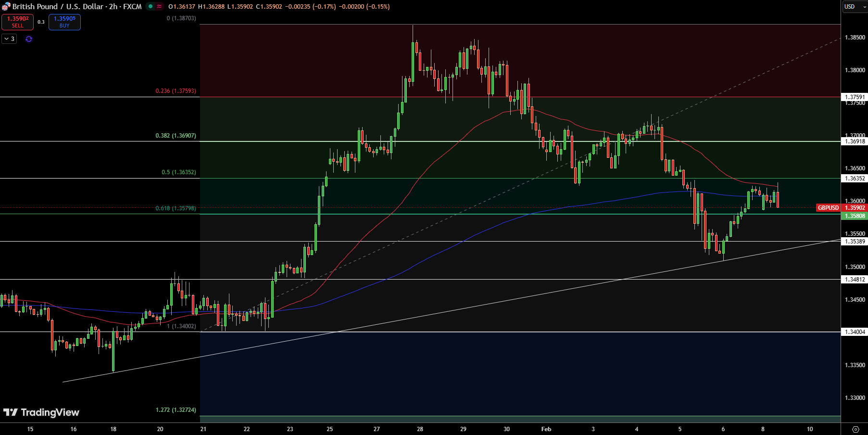Click the high price H1.36288 value
The height and width of the screenshot is (435, 868).
point(211,7)
